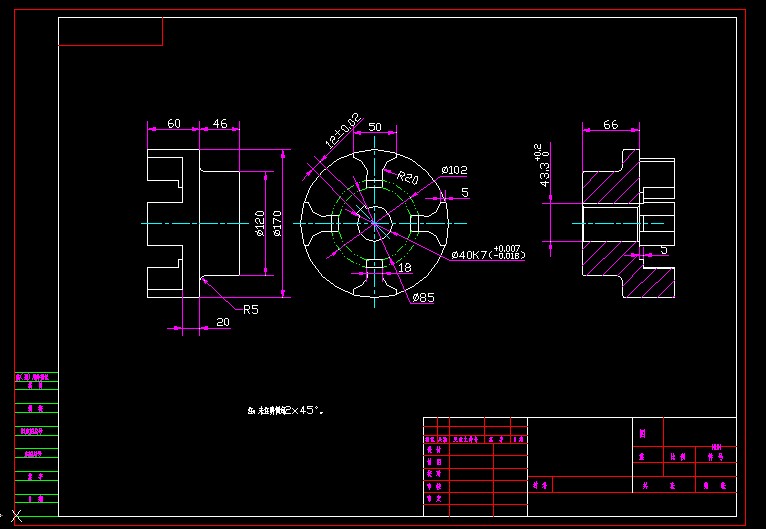
Task: Click the UCS X axis icon
Action: coord(17,515)
